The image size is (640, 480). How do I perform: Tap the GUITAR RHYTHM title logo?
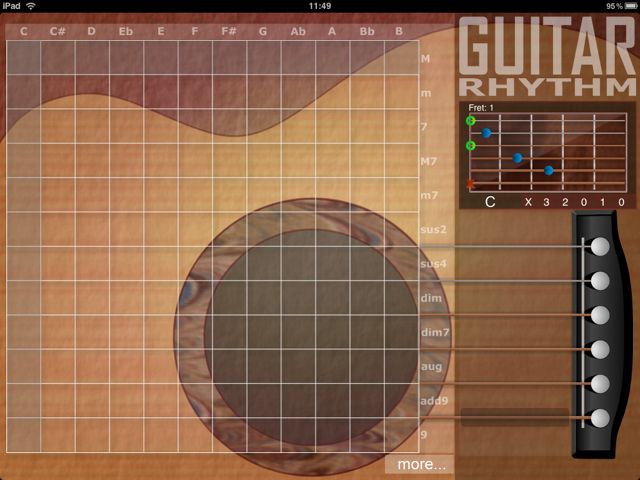pos(547,56)
